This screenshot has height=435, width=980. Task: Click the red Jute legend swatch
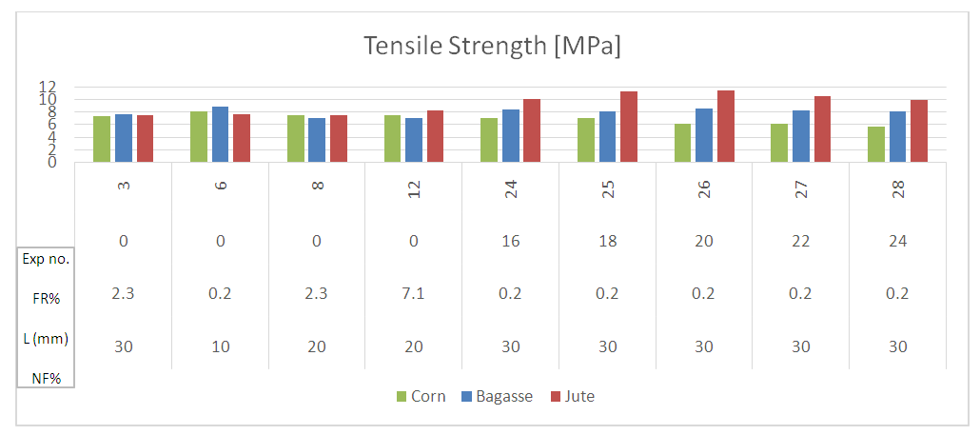click(557, 396)
